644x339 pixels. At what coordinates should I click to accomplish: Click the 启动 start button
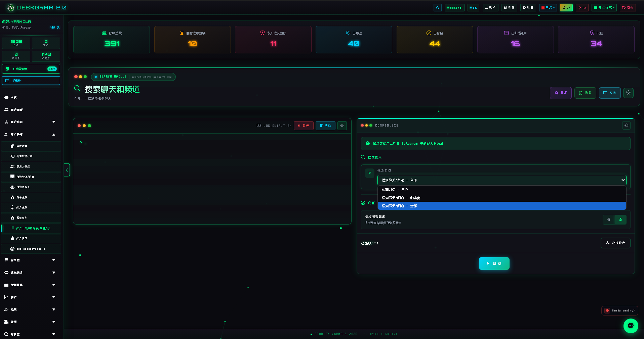coord(494,263)
